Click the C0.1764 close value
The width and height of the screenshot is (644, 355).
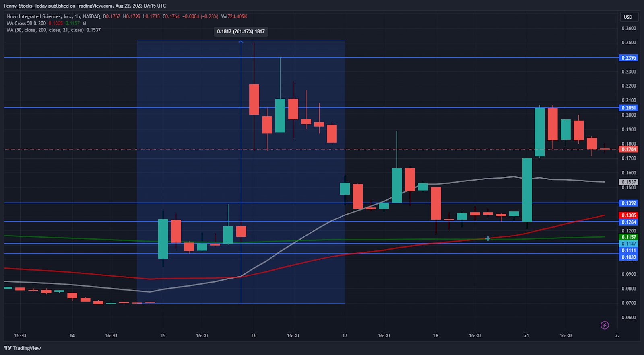[x=171, y=16]
